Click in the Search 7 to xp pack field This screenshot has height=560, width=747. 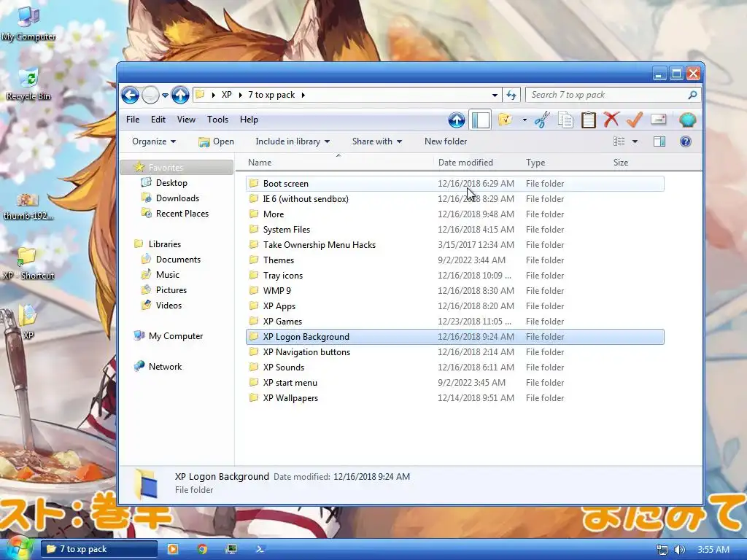tap(607, 96)
